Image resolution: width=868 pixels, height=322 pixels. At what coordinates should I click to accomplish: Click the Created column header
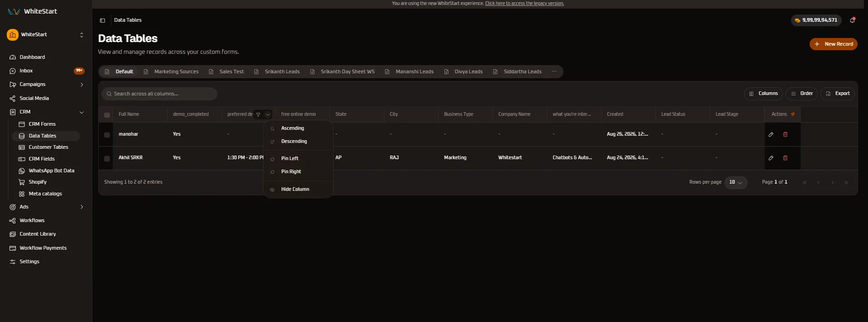click(615, 114)
